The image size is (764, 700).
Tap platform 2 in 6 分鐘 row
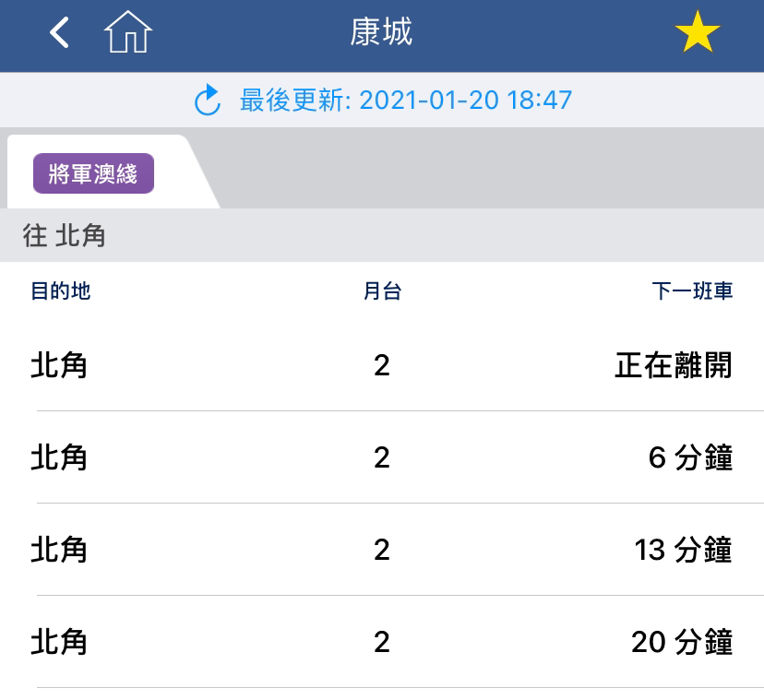pos(382,457)
